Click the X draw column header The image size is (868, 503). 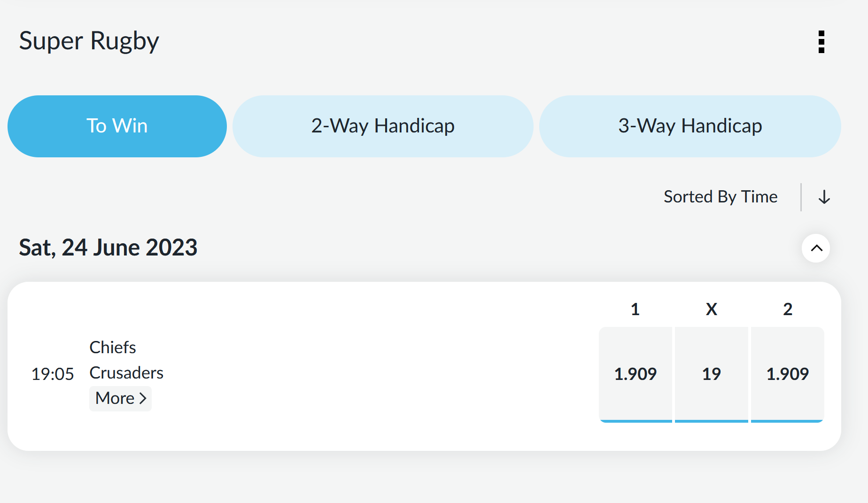click(x=711, y=309)
